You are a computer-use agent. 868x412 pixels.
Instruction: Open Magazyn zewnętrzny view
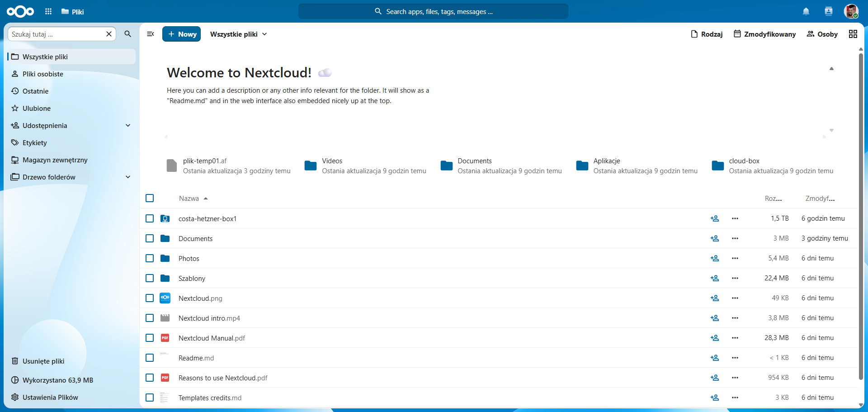71,160
